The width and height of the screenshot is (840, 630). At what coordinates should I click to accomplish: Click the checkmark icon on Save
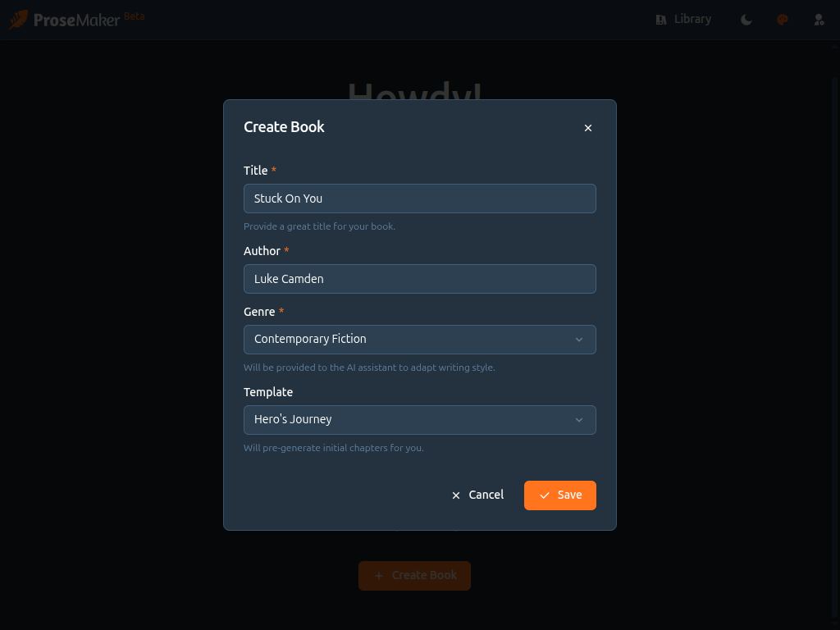pos(545,495)
